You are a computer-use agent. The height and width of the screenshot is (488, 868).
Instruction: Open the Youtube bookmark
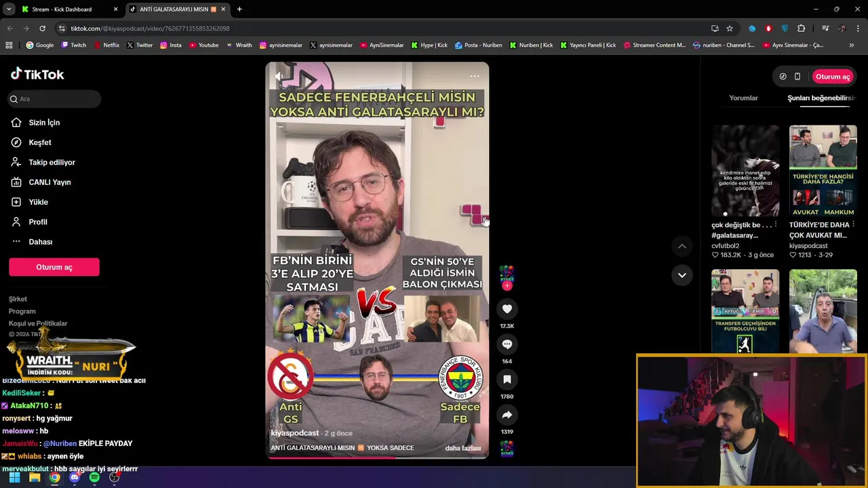pyautogui.click(x=204, y=45)
